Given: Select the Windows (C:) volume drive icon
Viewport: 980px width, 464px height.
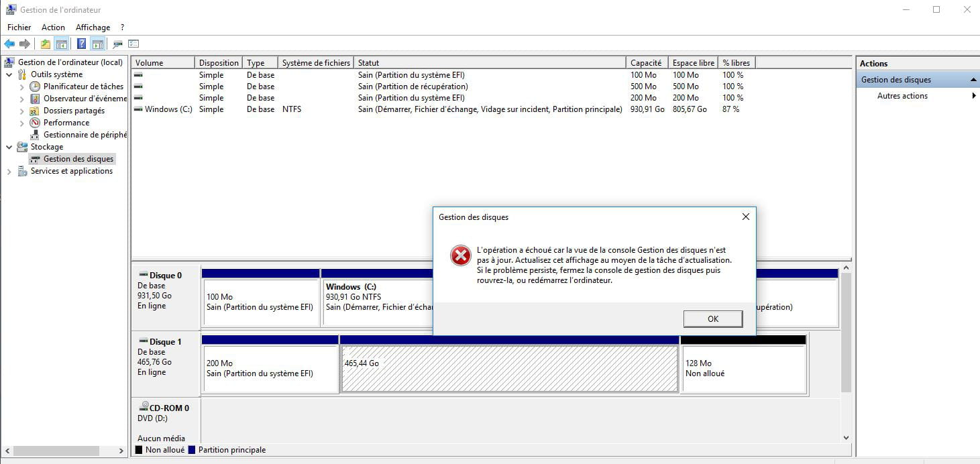Looking at the screenshot, I should [138, 109].
